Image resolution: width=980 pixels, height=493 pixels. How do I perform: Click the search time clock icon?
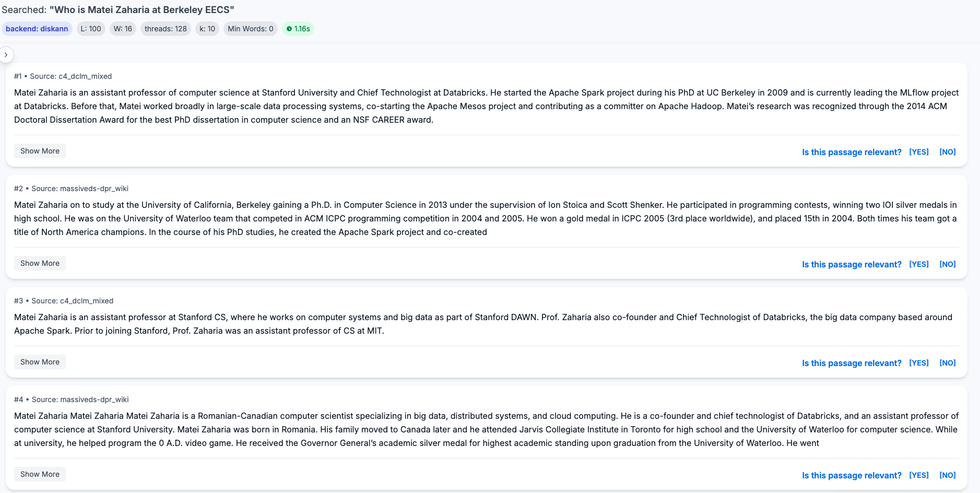289,29
